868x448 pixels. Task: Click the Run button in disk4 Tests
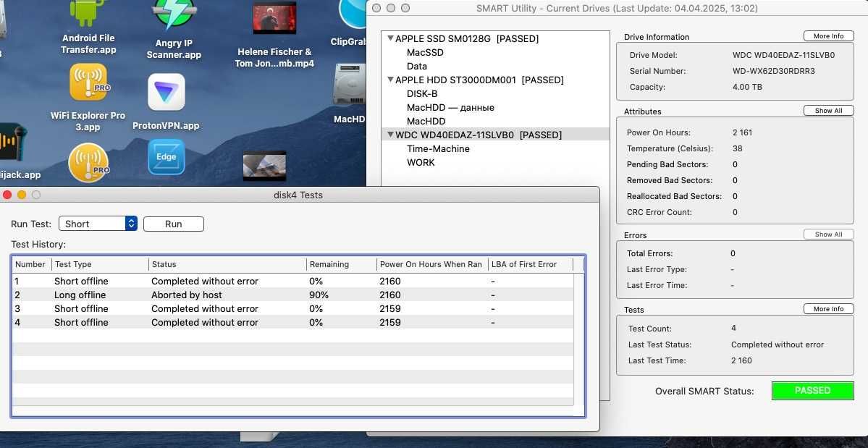[x=173, y=224]
